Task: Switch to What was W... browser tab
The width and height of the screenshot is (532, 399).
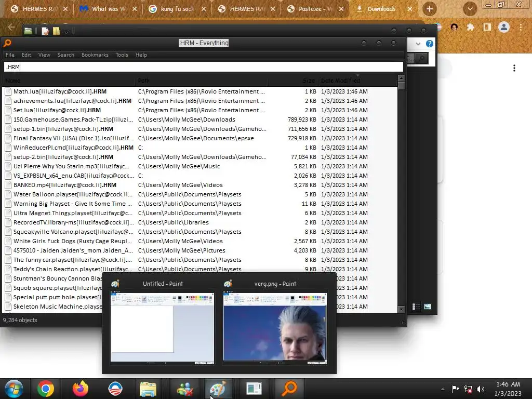Action: (x=108, y=9)
